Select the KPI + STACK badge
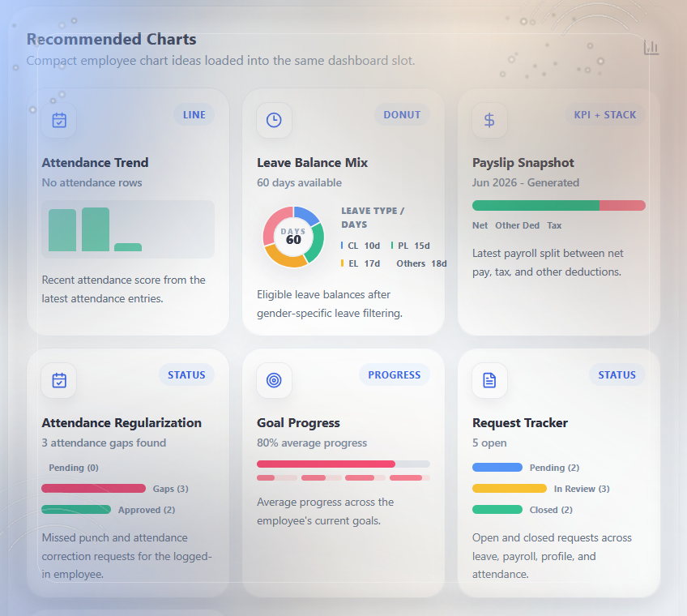This screenshot has width=687, height=616. click(x=605, y=115)
